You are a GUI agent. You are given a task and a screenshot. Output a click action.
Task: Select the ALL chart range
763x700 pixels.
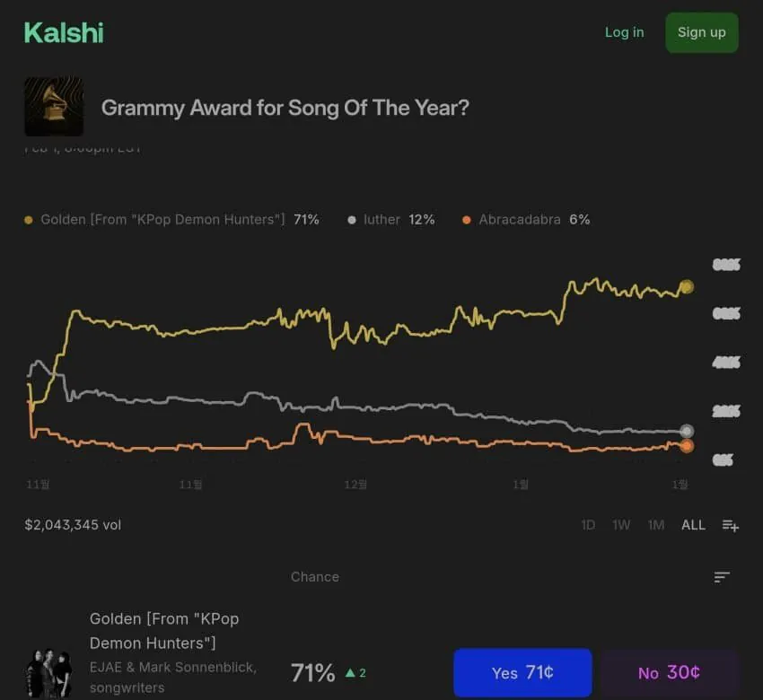[x=693, y=525]
